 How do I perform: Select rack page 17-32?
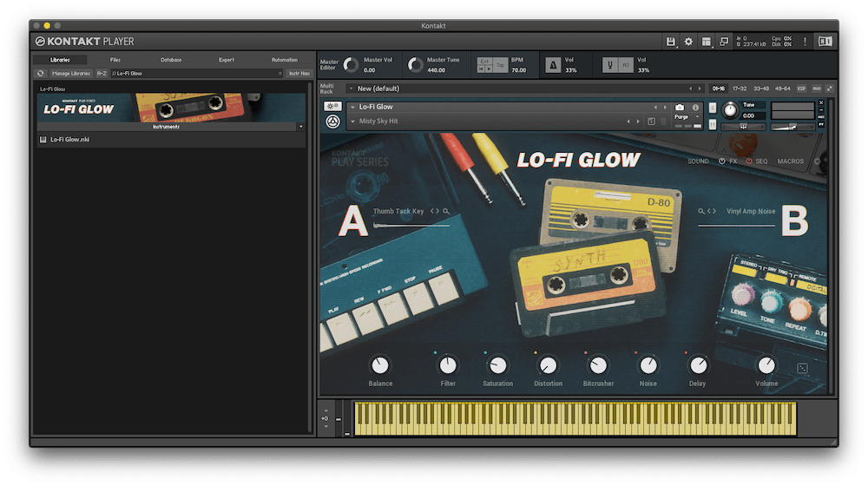[740, 89]
